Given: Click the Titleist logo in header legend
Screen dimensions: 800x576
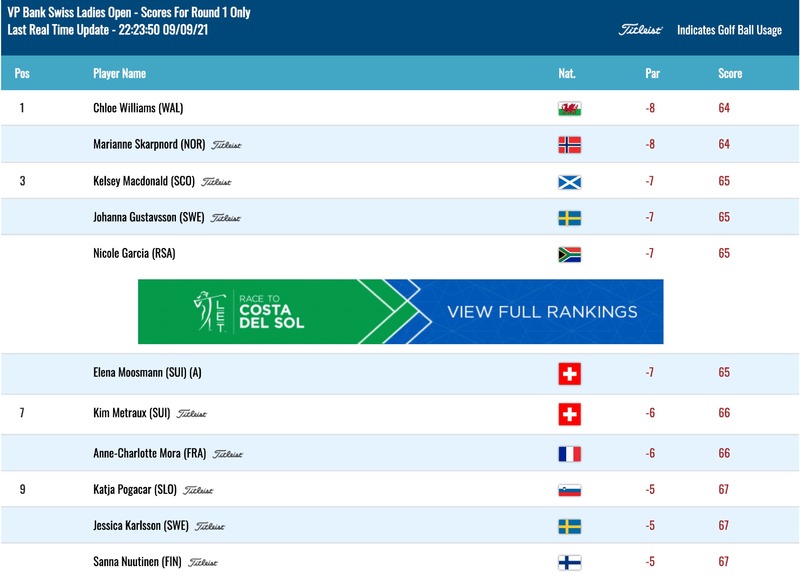Looking at the screenshot, I should pos(640,30).
